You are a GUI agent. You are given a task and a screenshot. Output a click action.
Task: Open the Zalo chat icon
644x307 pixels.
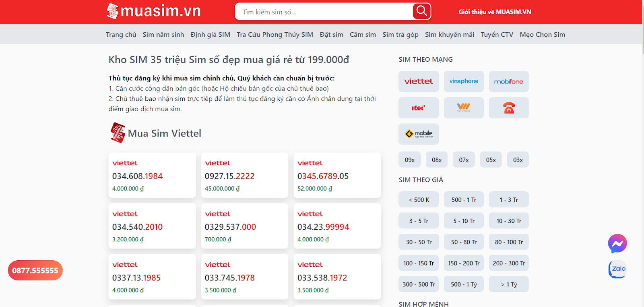(617, 269)
